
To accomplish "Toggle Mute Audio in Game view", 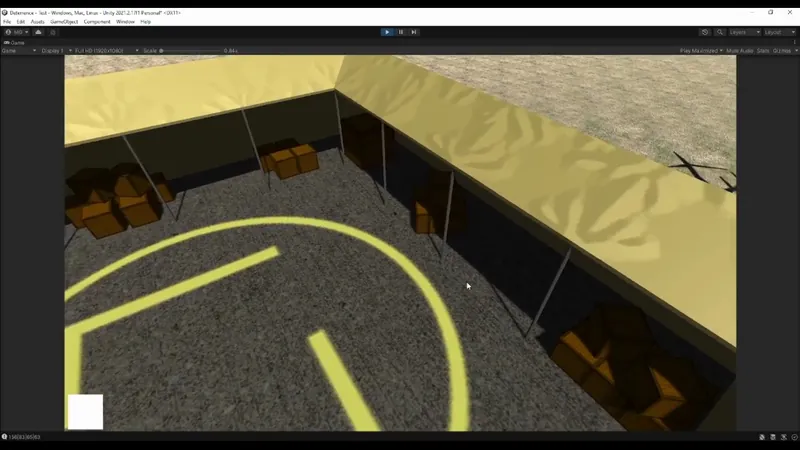I will pyautogui.click(x=739, y=51).
